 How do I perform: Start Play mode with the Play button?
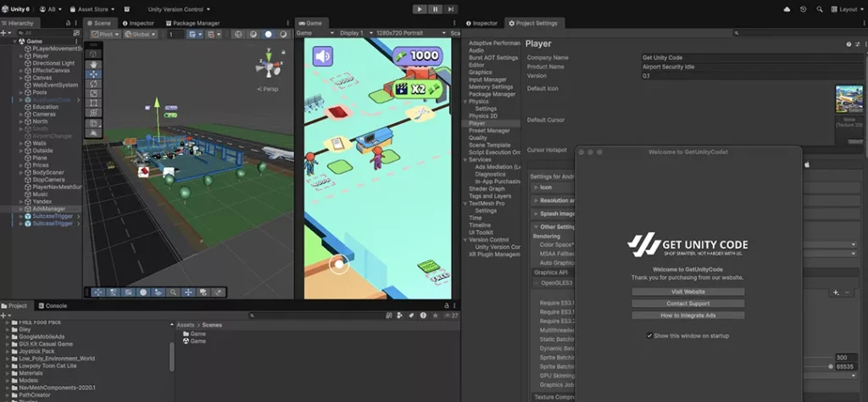click(420, 9)
